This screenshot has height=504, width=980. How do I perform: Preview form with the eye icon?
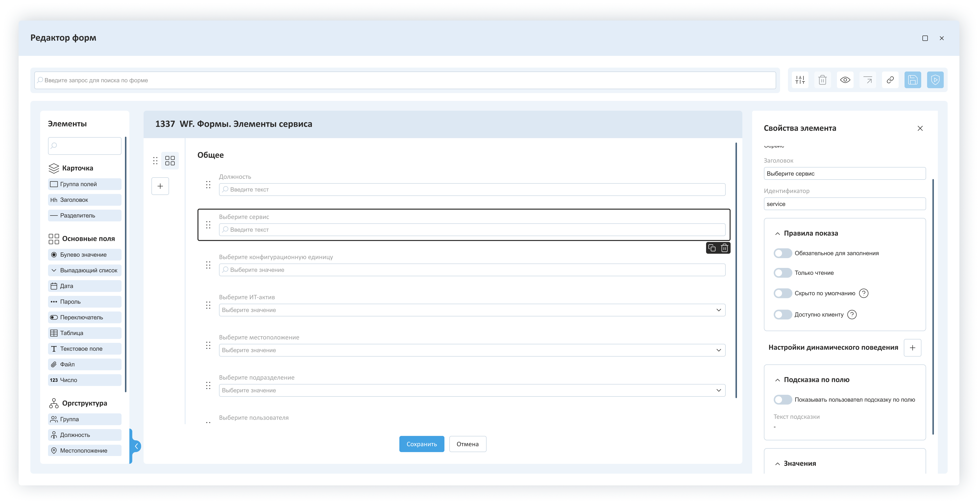(845, 80)
